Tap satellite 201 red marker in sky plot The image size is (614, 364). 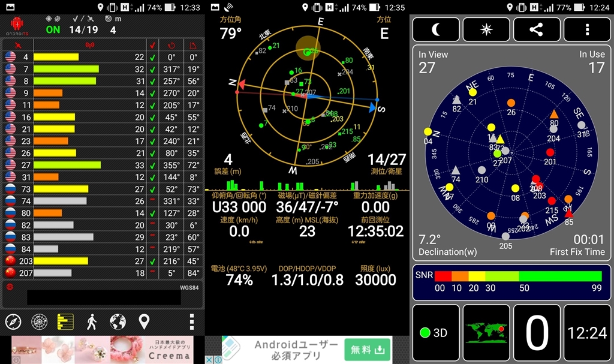[550, 152]
